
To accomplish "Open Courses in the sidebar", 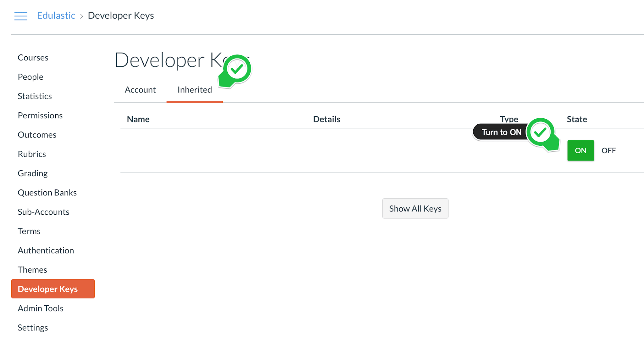I will click(x=33, y=58).
